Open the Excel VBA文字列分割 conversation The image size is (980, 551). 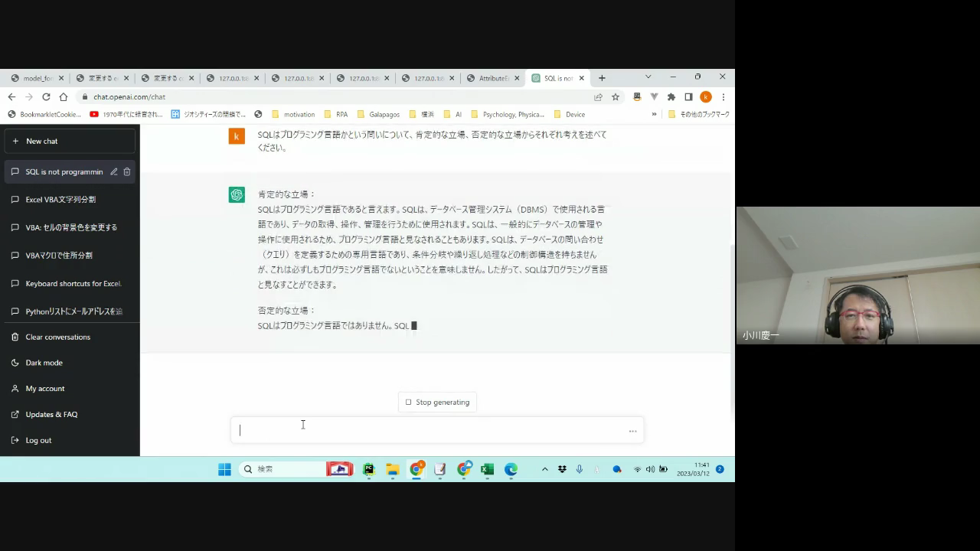(60, 200)
